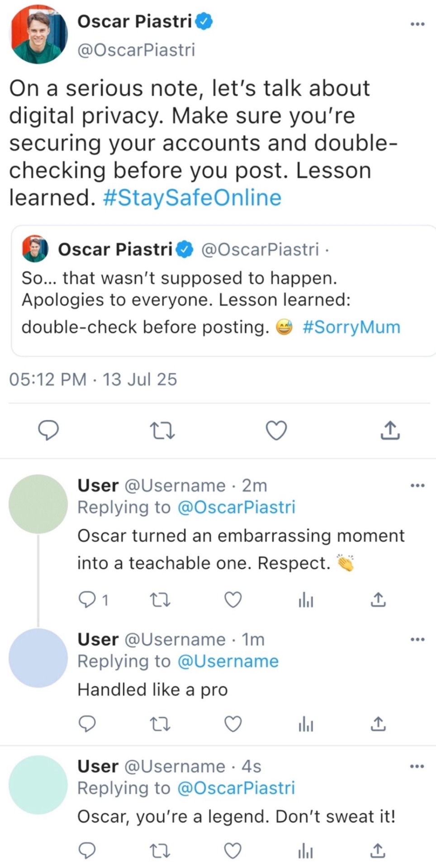View analytics for "teachable one" reply
This screenshot has height=868, width=436.
tap(306, 600)
